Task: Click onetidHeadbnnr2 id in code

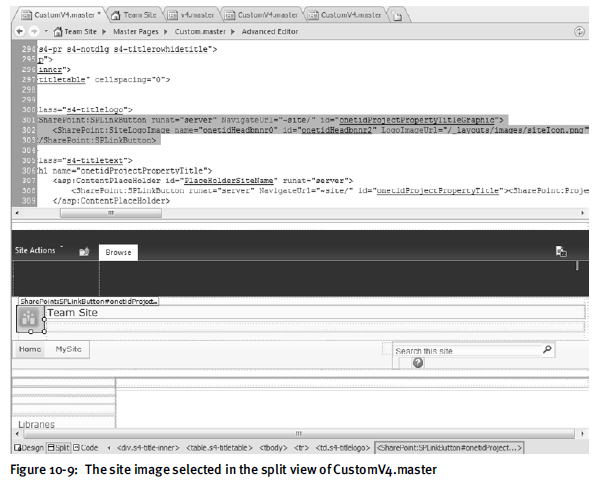Action: 336,130
